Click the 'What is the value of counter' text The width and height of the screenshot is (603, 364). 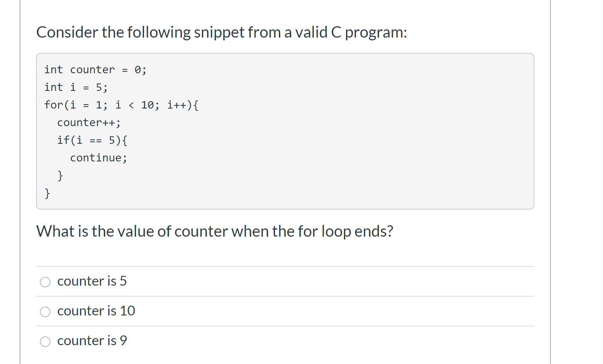(x=215, y=231)
